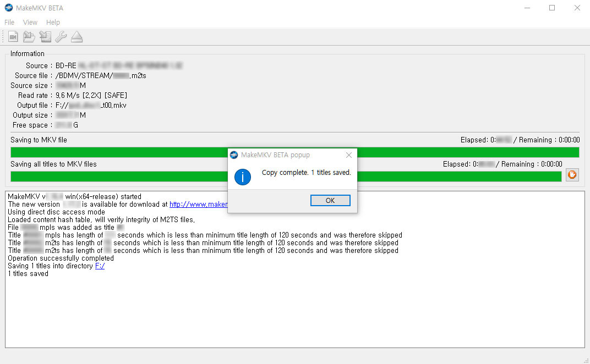Maximize the MakeMKV window

click(x=552, y=8)
